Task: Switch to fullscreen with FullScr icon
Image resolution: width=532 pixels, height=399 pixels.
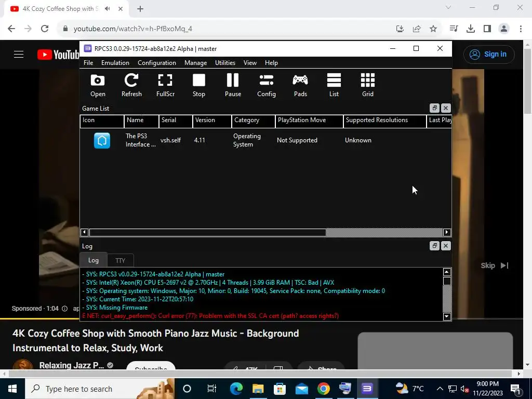Action: (x=165, y=86)
